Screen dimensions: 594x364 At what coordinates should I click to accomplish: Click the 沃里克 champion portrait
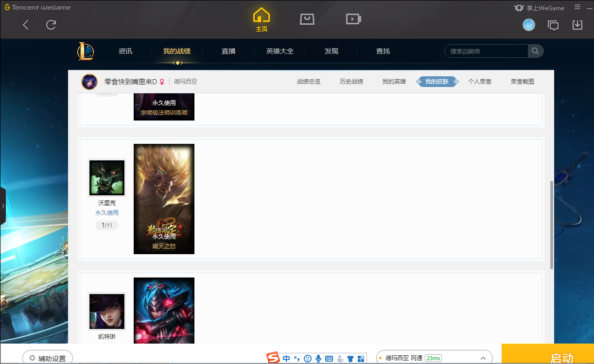tap(107, 178)
